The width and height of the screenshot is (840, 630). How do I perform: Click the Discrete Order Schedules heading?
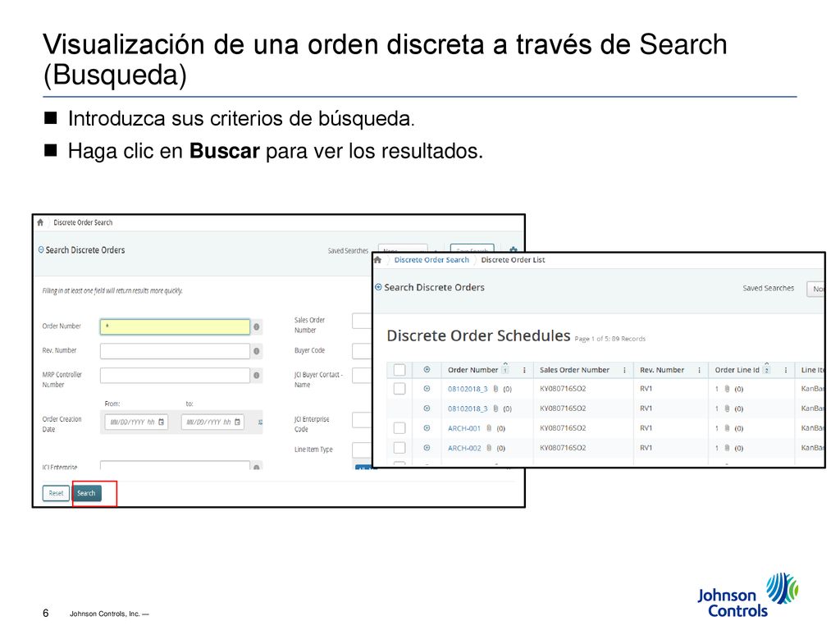(x=478, y=336)
